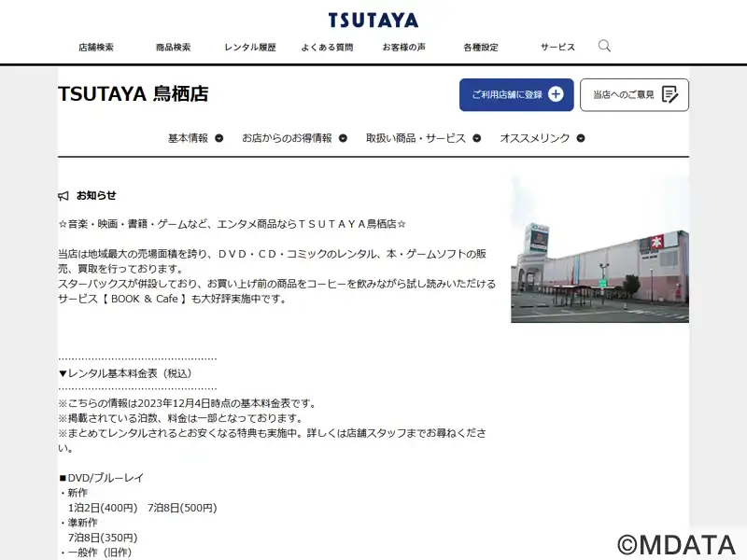Click the TSUTAYA logo

[x=373, y=21]
